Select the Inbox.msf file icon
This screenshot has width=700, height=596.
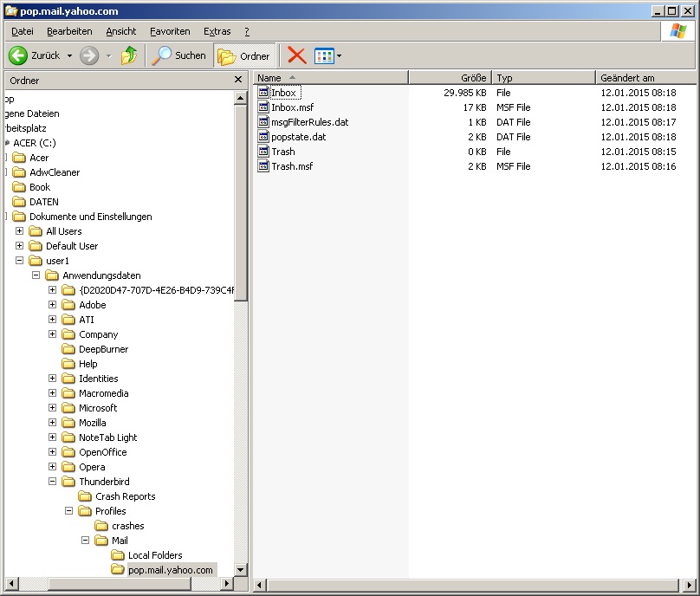coord(263,107)
